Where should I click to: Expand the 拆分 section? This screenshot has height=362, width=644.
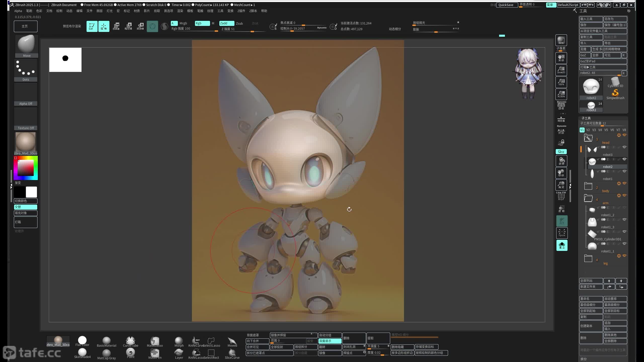pyautogui.click(x=583, y=359)
